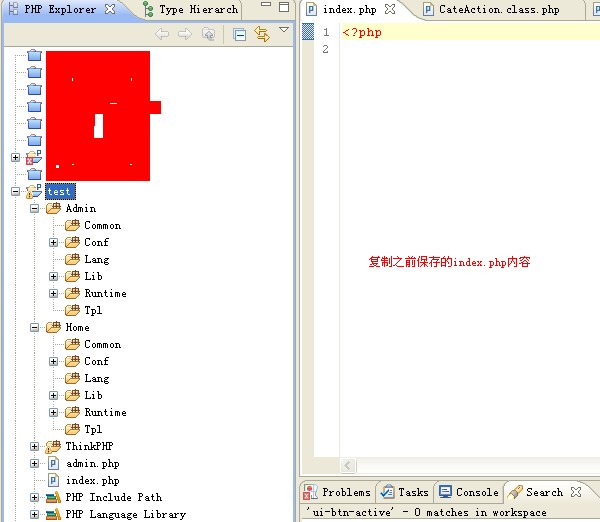The image size is (600, 522).
Task: Select PHP Language Library item
Action: click(x=126, y=514)
